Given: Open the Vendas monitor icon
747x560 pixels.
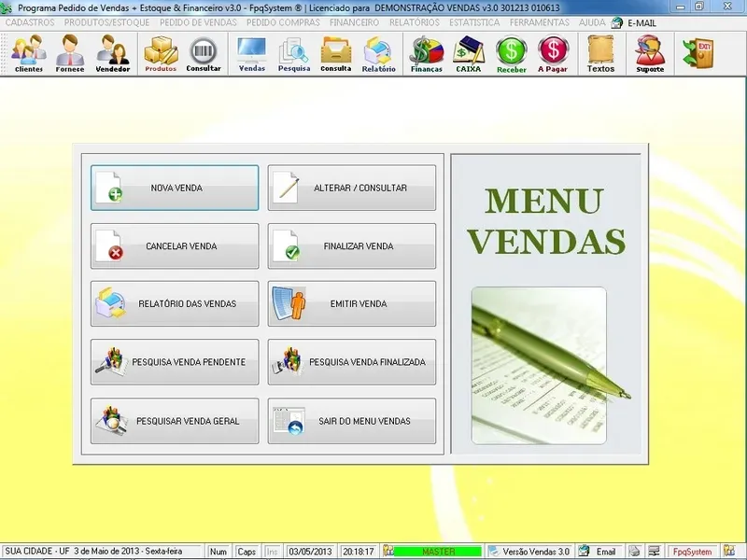Looking at the screenshot, I should point(251,53).
